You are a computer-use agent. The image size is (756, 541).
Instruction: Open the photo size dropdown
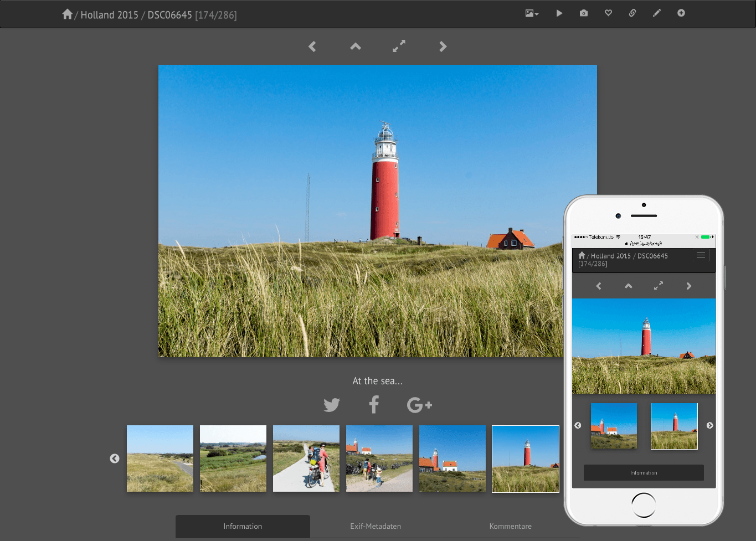(x=532, y=13)
